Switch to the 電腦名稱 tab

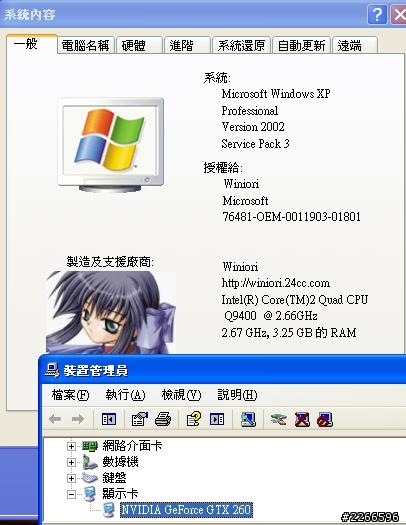pyautogui.click(x=86, y=45)
